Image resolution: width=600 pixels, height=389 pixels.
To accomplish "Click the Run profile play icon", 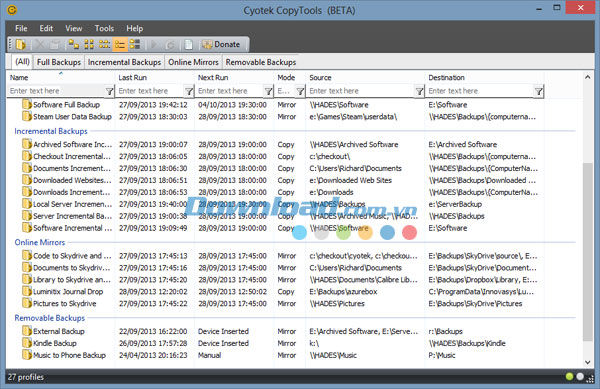I will pyautogui.click(x=154, y=44).
